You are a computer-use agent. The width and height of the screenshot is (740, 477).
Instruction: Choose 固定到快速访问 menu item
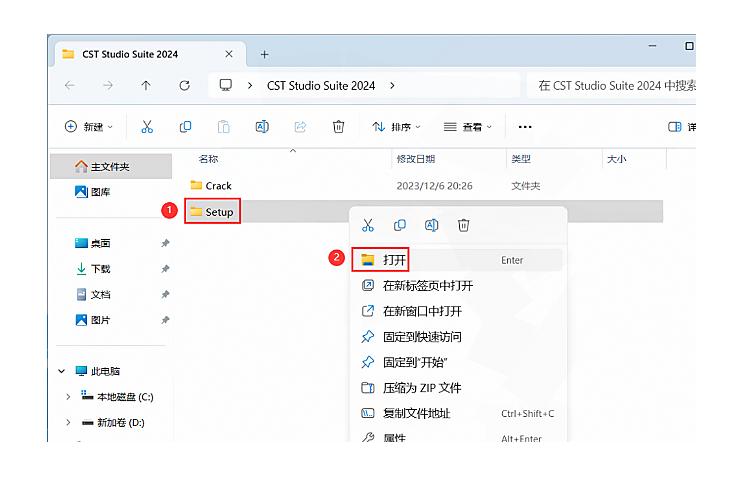click(458, 336)
